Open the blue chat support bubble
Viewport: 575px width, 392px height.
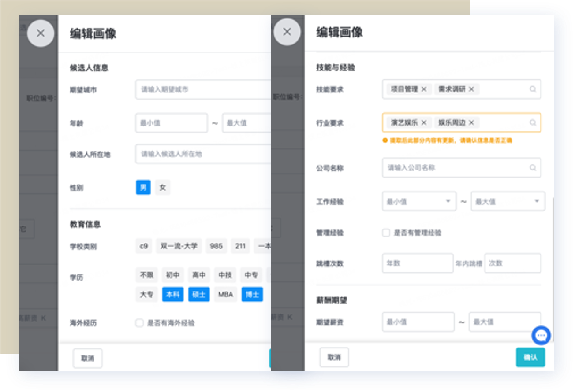coord(541,336)
